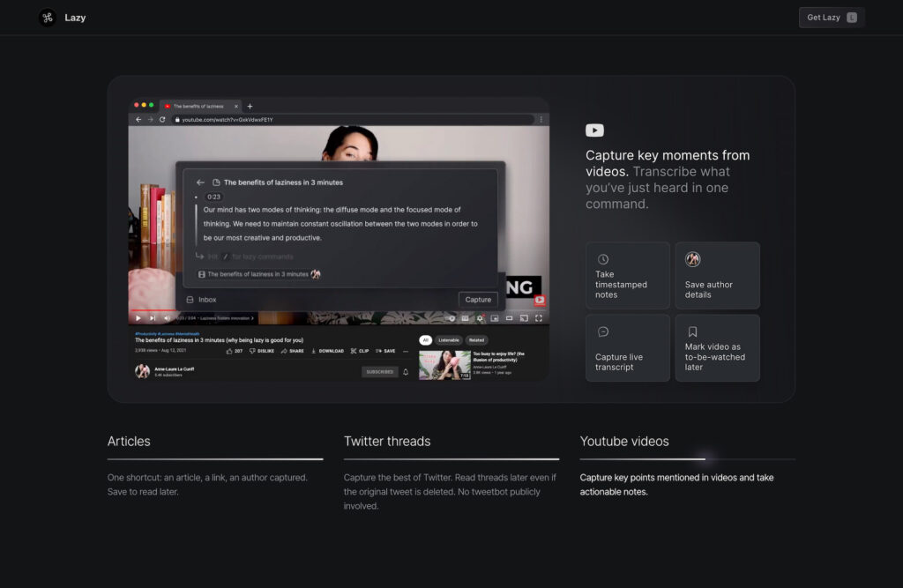
Task: Like the video with thumbs up
Action: pos(234,351)
